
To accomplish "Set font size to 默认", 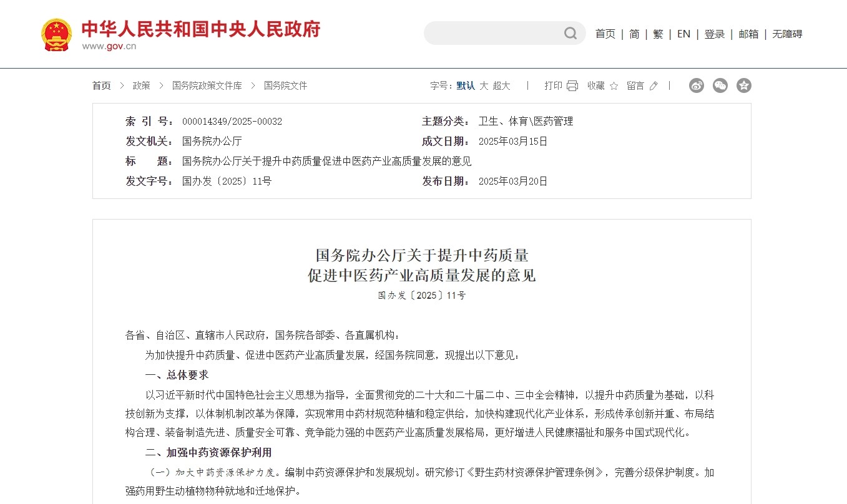I will (x=466, y=86).
